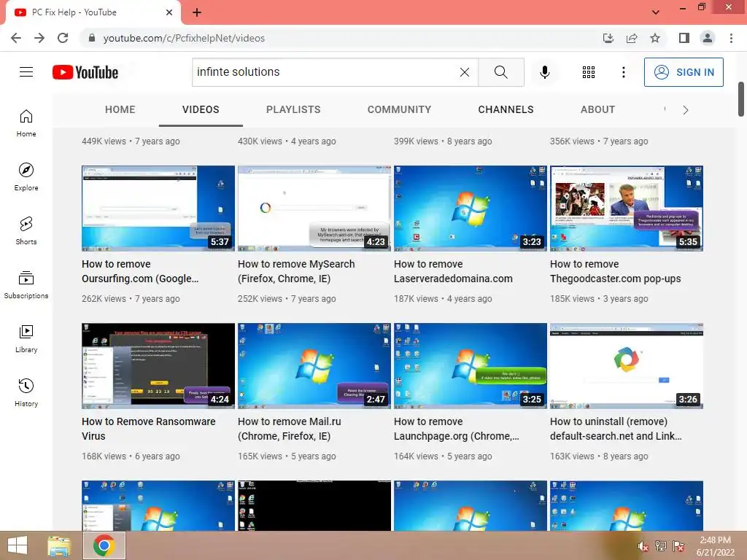This screenshot has width=747, height=560.
Task: Go back in Chrome
Action: pos(16,38)
